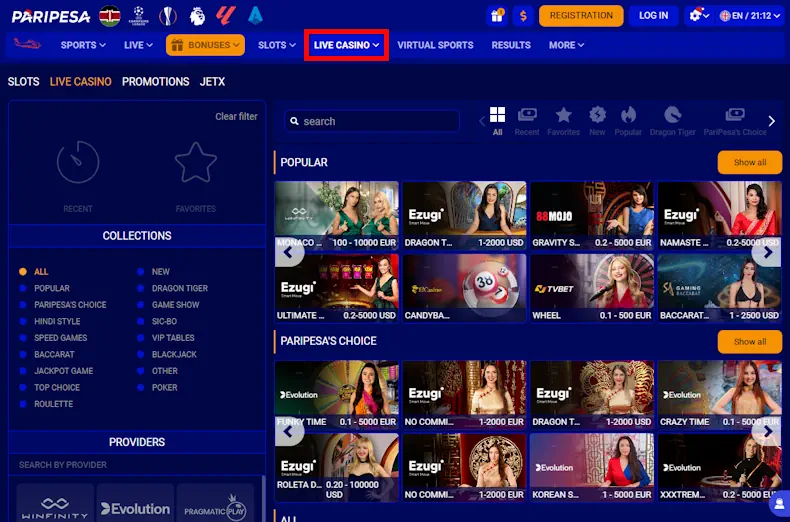Click the large Recent clock icon
The width and height of the screenshot is (790, 522).
coord(78,162)
